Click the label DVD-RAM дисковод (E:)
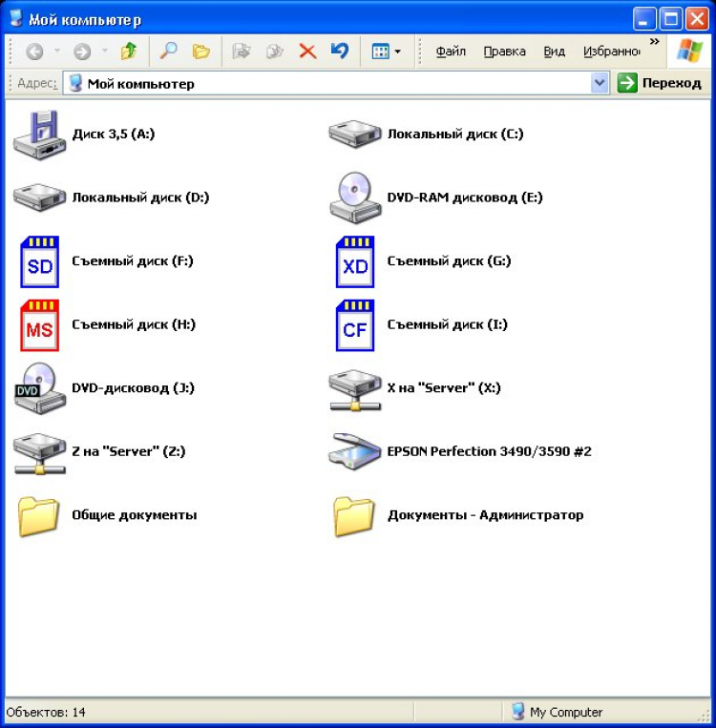 (x=465, y=198)
